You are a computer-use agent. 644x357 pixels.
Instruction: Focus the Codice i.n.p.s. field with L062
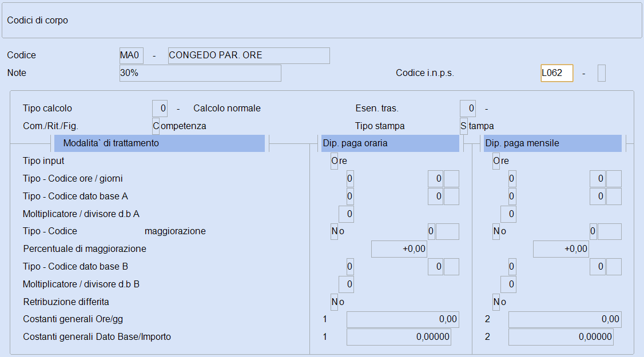[557, 73]
